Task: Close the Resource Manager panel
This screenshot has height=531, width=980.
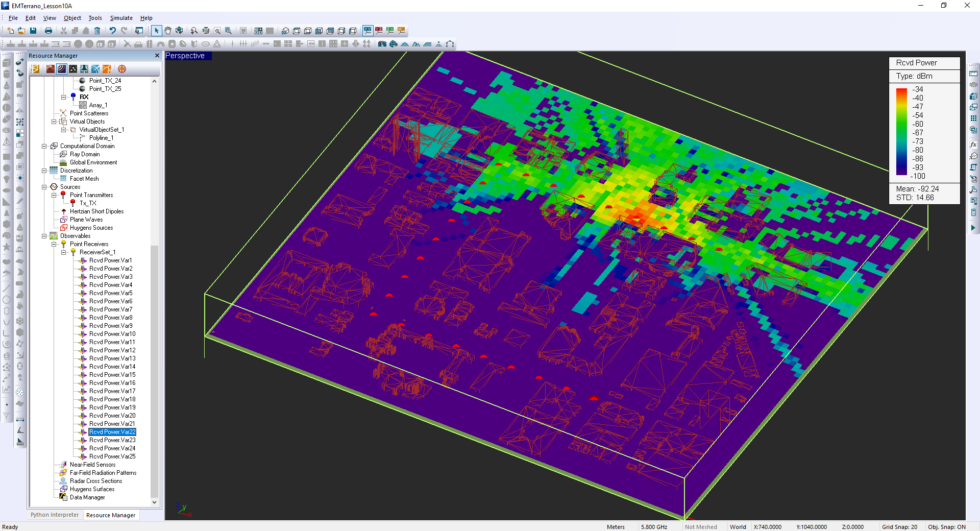Action: coord(157,56)
